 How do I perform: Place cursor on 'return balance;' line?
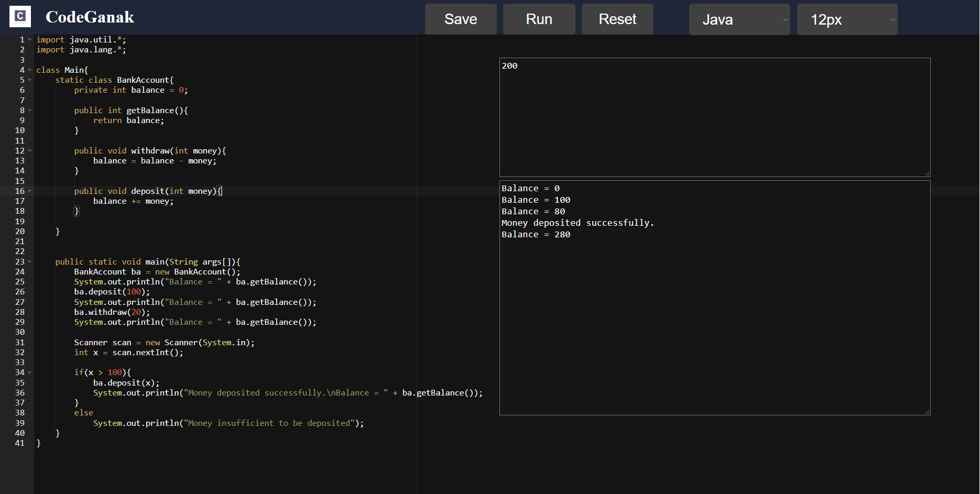point(128,120)
